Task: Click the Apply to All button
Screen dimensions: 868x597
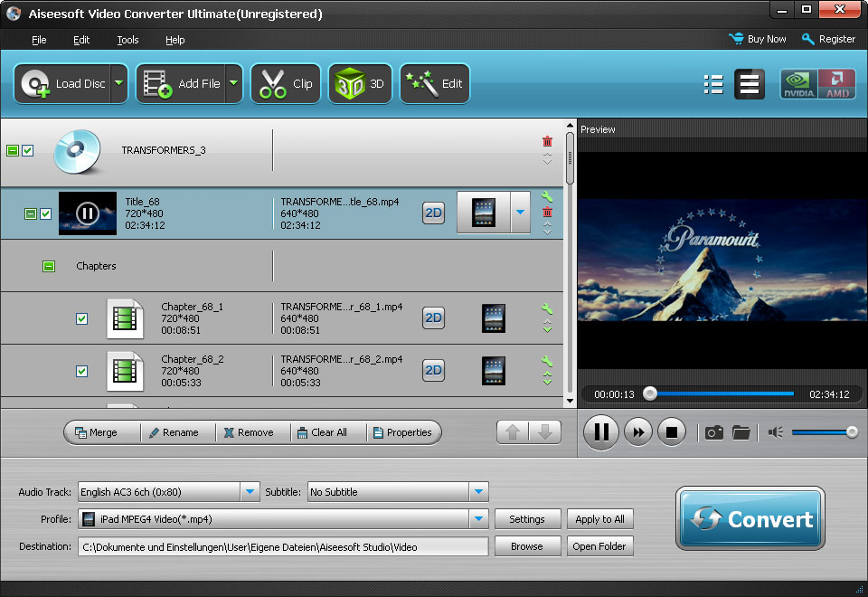Action: pyautogui.click(x=599, y=519)
